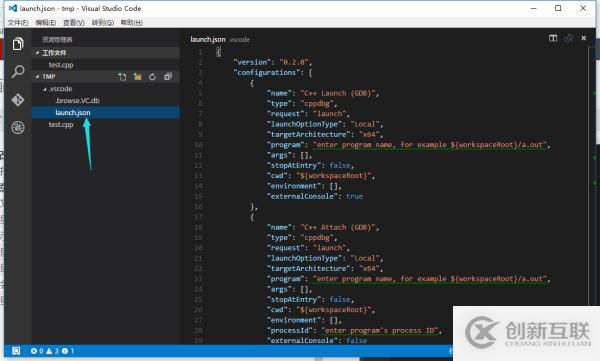
Task: Split the editor with the split icon
Action: coord(553,38)
